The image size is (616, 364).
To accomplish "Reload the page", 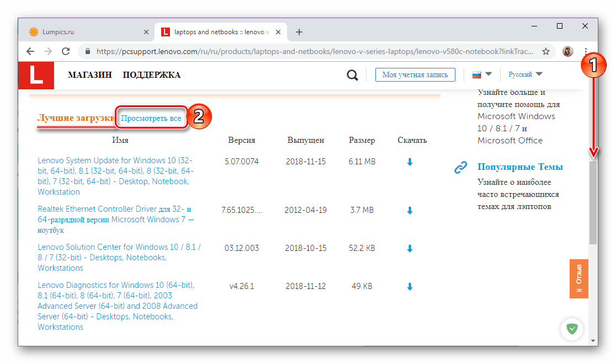I will point(66,51).
